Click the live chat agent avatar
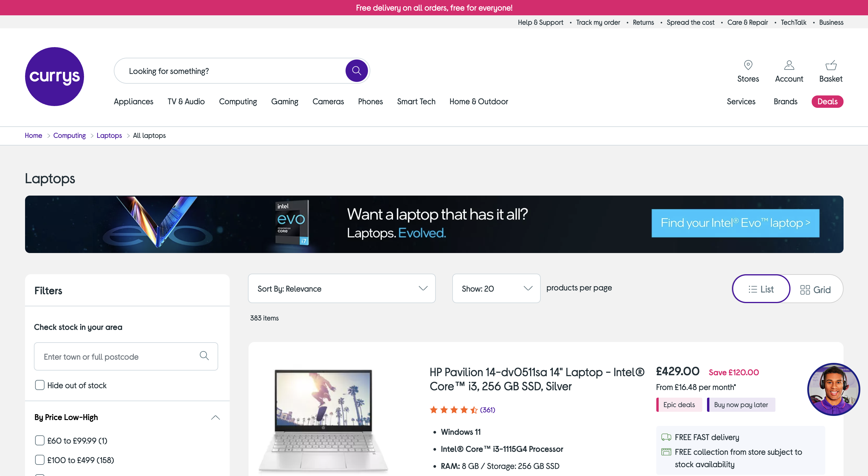This screenshot has height=476, width=868. pos(834,389)
